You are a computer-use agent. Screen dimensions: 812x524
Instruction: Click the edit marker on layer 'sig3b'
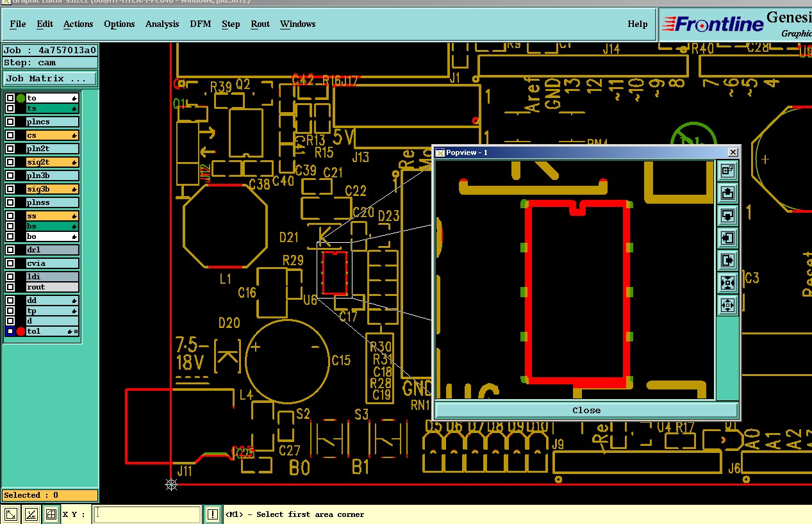(x=75, y=189)
